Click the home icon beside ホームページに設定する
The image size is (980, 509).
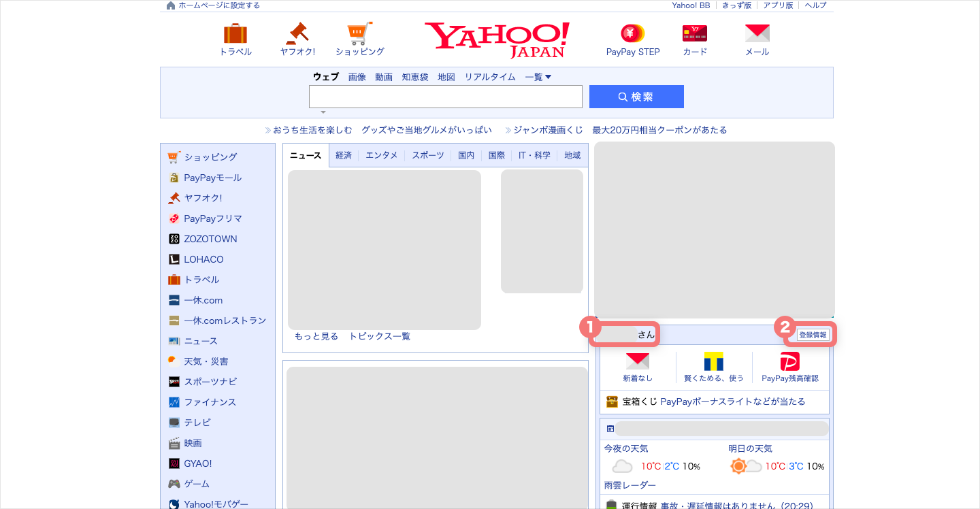171,5
